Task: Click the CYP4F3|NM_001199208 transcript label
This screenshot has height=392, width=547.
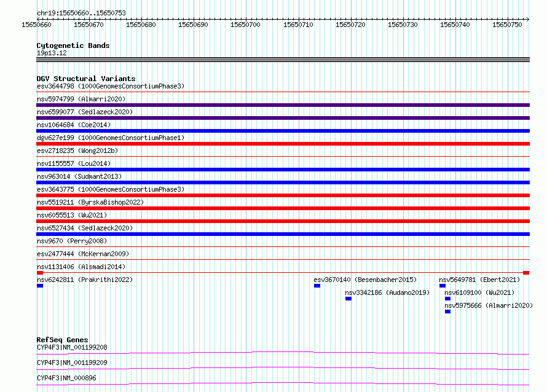Action: tap(72, 348)
